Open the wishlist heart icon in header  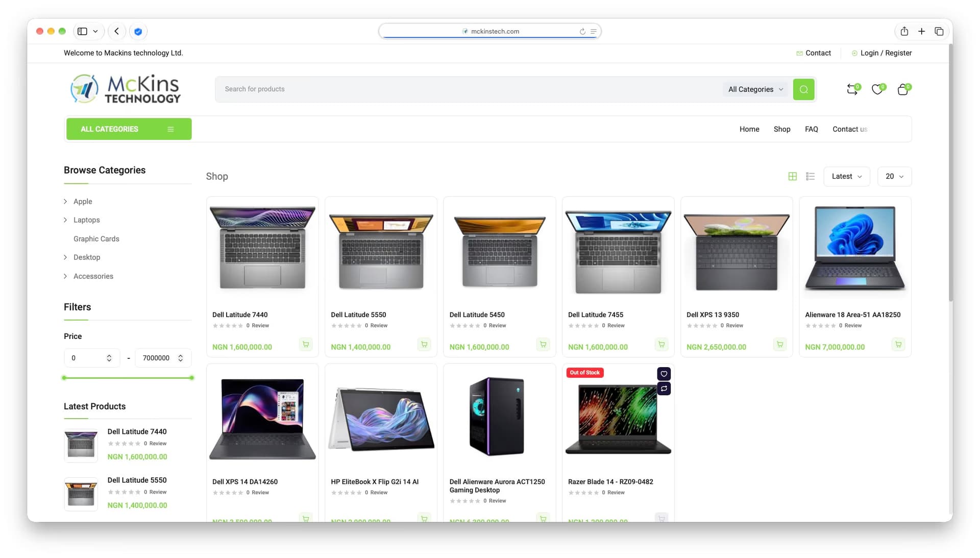(877, 89)
